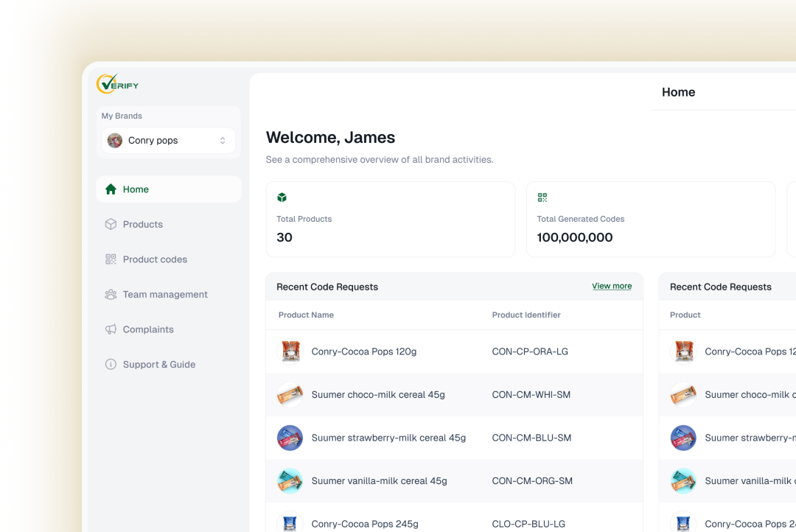Click the Support & Guide info icon

pyautogui.click(x=111, y=365)
